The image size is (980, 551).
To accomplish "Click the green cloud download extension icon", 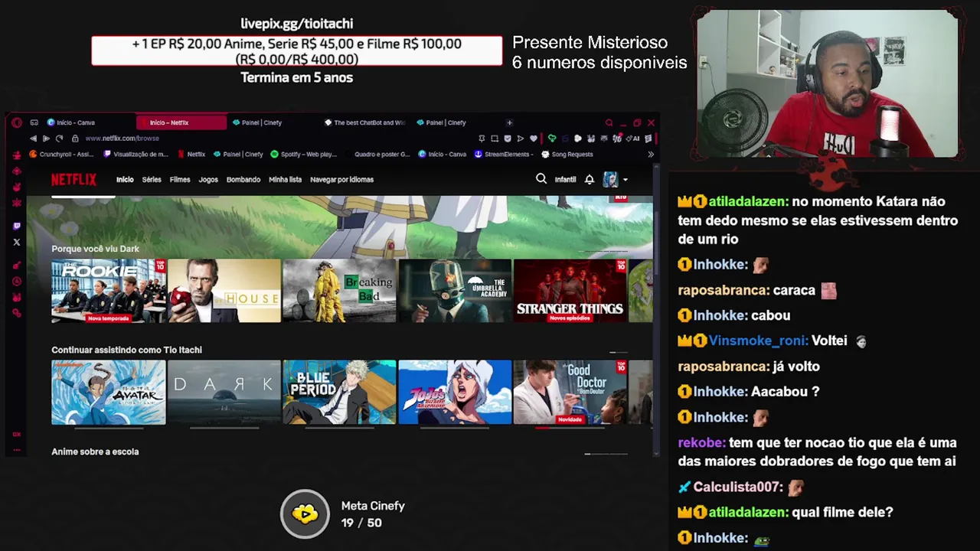I will tap(552, 139).
